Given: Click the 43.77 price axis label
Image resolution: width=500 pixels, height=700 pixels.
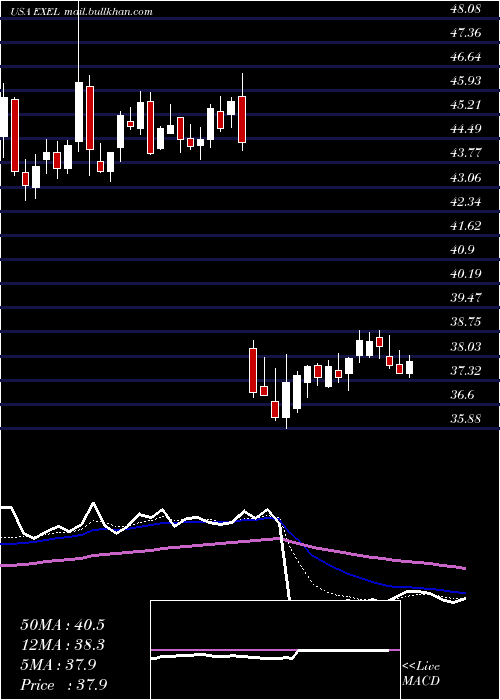Looking at the screenshot, I should tap(466, 153).
